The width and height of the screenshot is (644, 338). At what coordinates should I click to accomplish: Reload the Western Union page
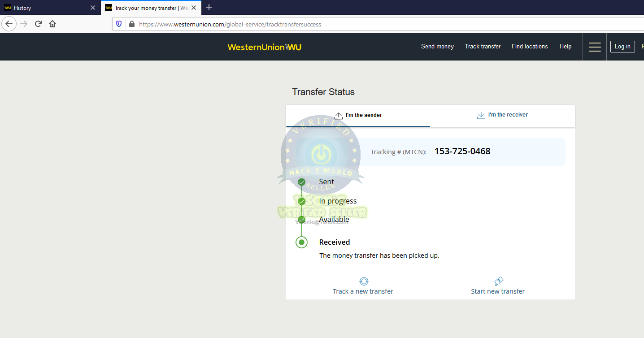pos(38,24)
